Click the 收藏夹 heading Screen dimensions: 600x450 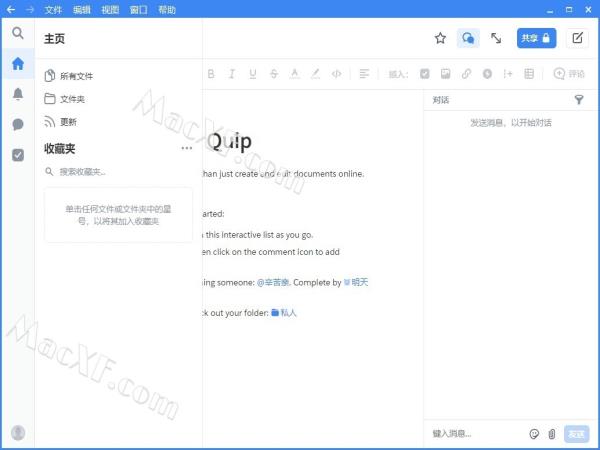pos(59,148)
